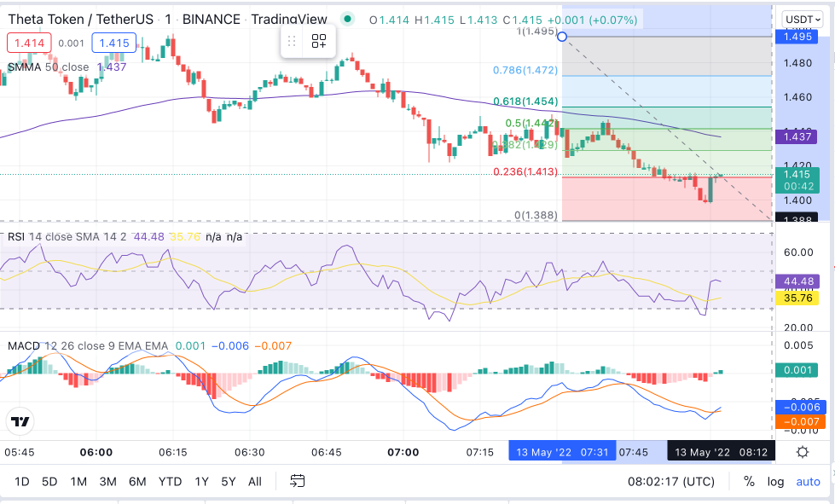The width and height of the screenshot is (835, 504).
Task: Select the SMMA 50 close indicator legend
Action: tap(48, 67)
